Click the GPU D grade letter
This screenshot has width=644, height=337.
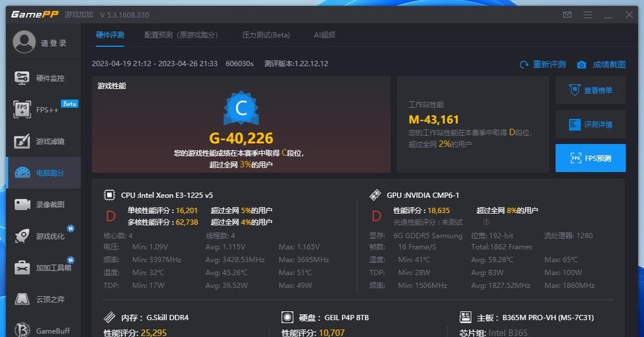[x=376, y=216]
